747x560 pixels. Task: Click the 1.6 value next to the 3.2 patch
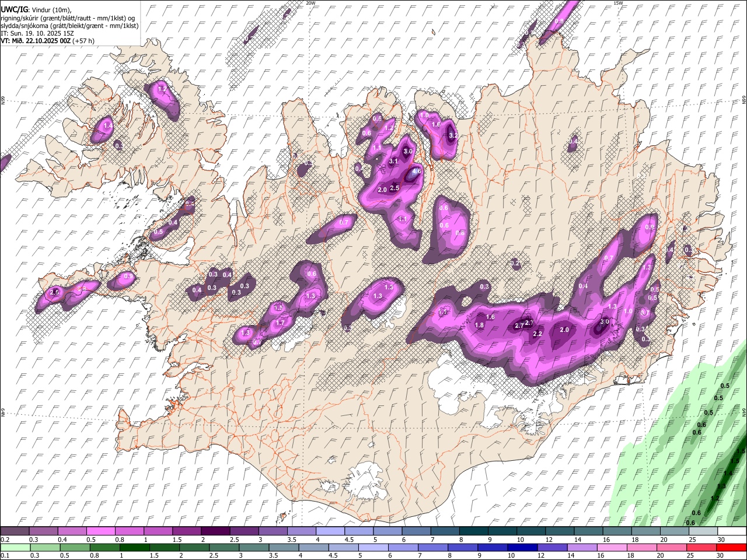tap(436, 125)
